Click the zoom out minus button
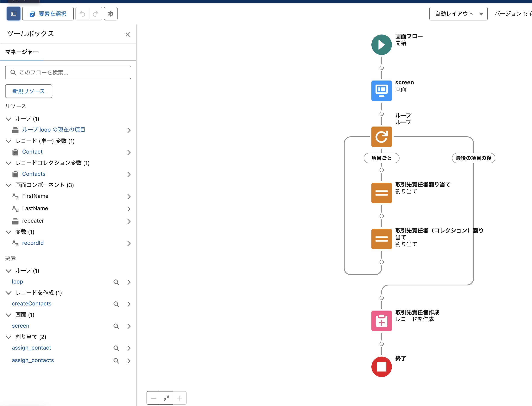532x406 pixels. (153, 398)
